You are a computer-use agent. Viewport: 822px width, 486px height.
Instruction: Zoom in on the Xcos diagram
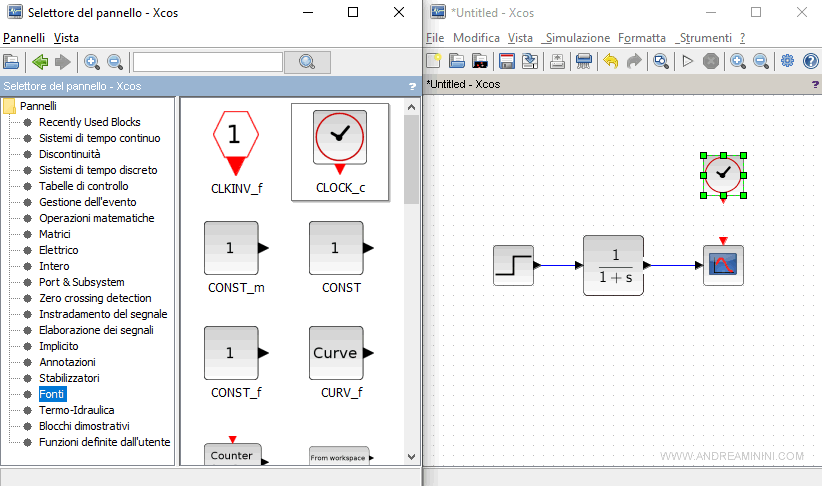pos(738,61)
